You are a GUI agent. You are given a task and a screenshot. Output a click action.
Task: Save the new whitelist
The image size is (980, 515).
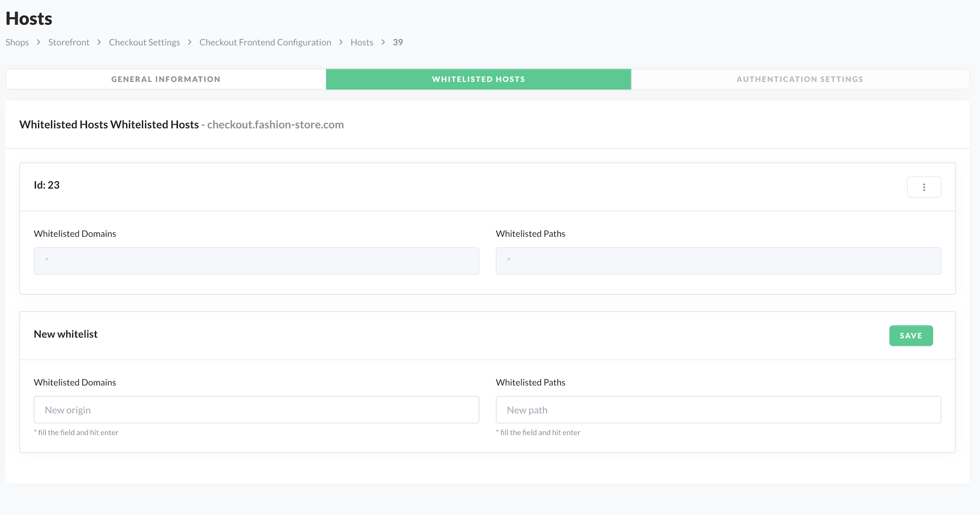point(911,335)
